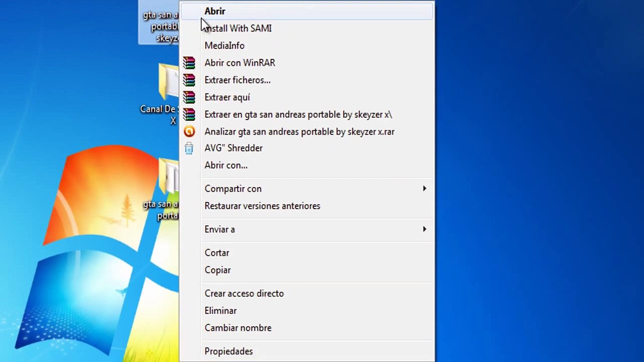
Task: Select Eliminar in the context menu
Action: click(306, 311)
